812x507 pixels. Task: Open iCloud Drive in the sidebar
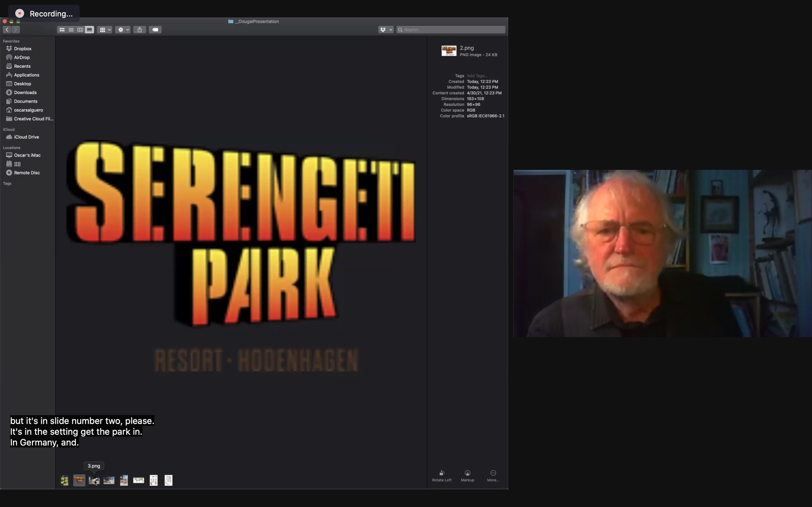click(26, 137)
